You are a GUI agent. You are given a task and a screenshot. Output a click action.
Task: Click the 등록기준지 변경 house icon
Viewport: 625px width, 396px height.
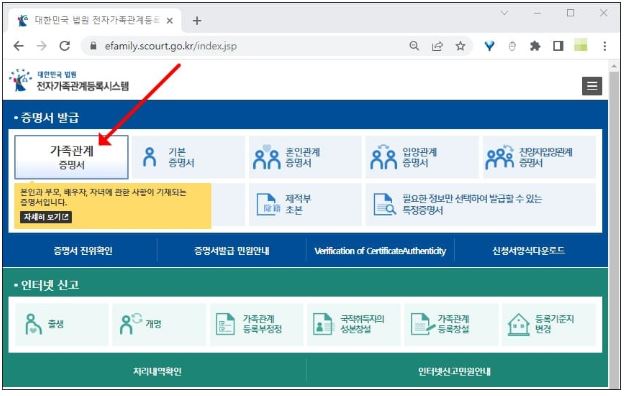pos(519,324)
